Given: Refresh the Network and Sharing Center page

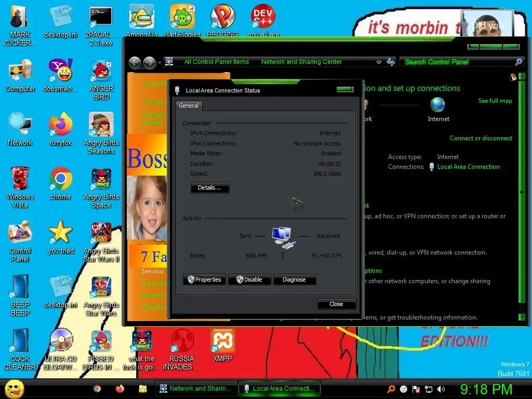Looking at the screenshot, I should [391, 62].
